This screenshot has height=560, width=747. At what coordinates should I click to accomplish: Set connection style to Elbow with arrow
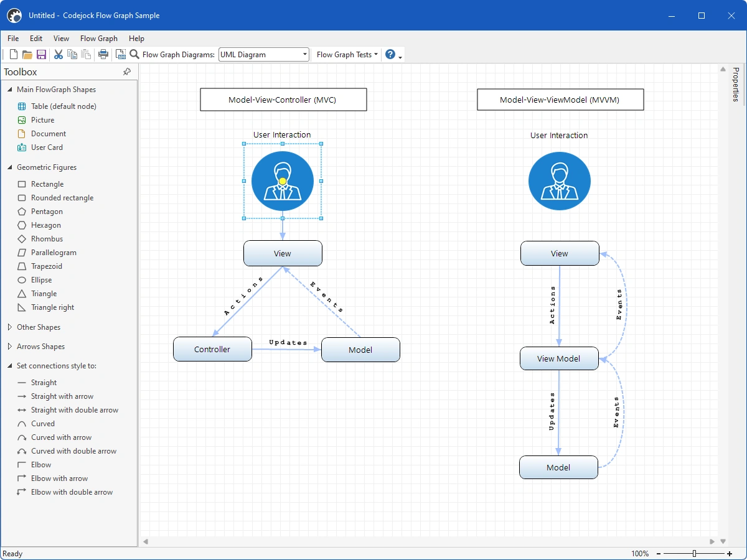pyautogui.click(x=59, y=478)
